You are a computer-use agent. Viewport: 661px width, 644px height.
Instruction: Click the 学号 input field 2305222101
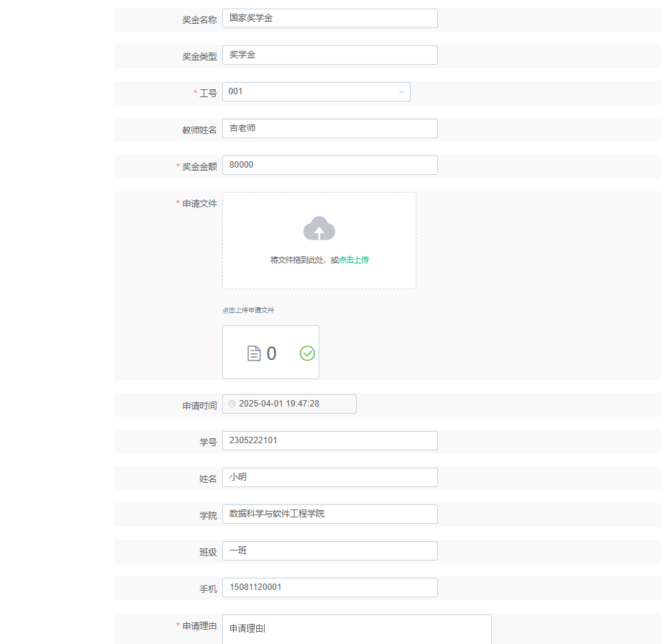click(x=330, y=440)
